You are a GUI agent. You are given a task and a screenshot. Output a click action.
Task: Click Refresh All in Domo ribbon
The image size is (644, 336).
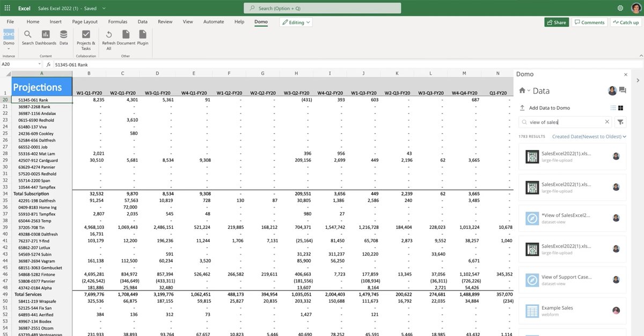108,40
